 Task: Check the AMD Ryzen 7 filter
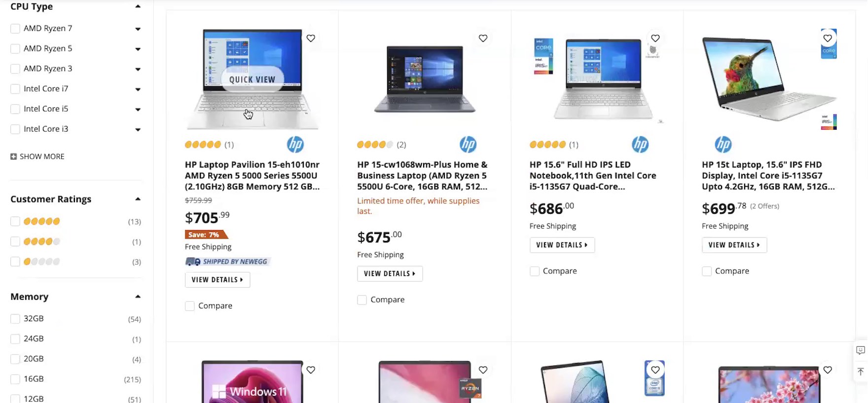[15, 29]
